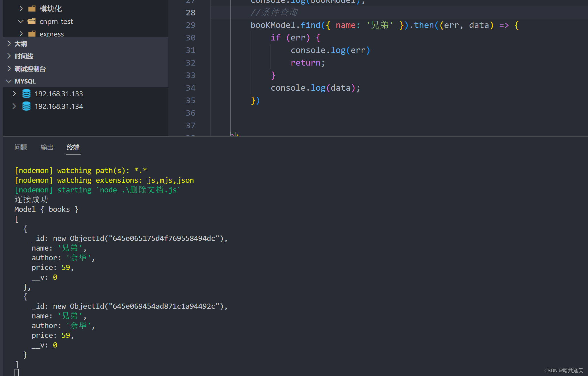
Task: Click ObjectId 645e065175d4f769558494dc in terminal
Action: tap(164, 238)
